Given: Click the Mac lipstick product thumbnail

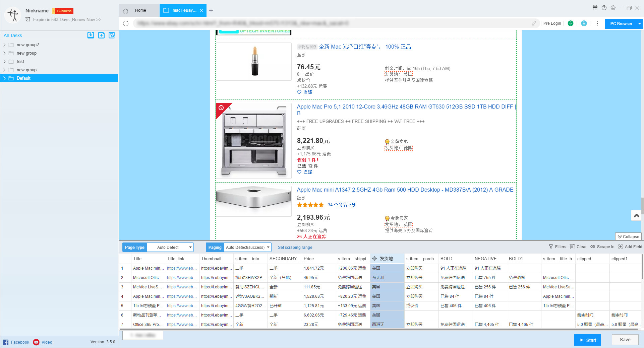Looking at the screenshot, I should pyautogui.click(x=254, y=62).
